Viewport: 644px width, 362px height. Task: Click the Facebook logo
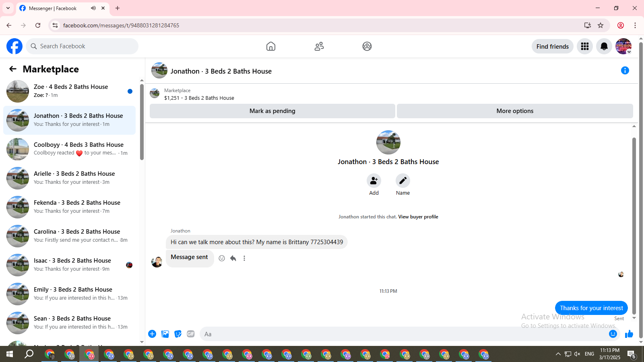(x=14, y=46)
